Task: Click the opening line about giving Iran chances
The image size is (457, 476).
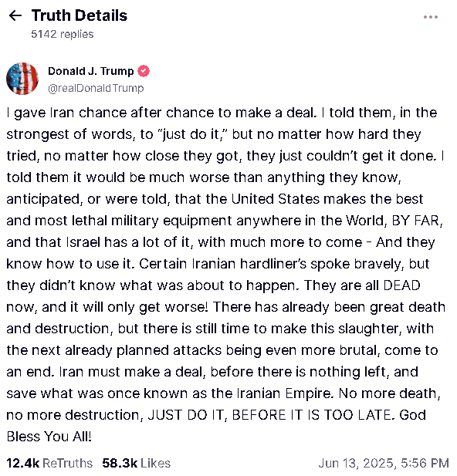Action: coord(162,113)
